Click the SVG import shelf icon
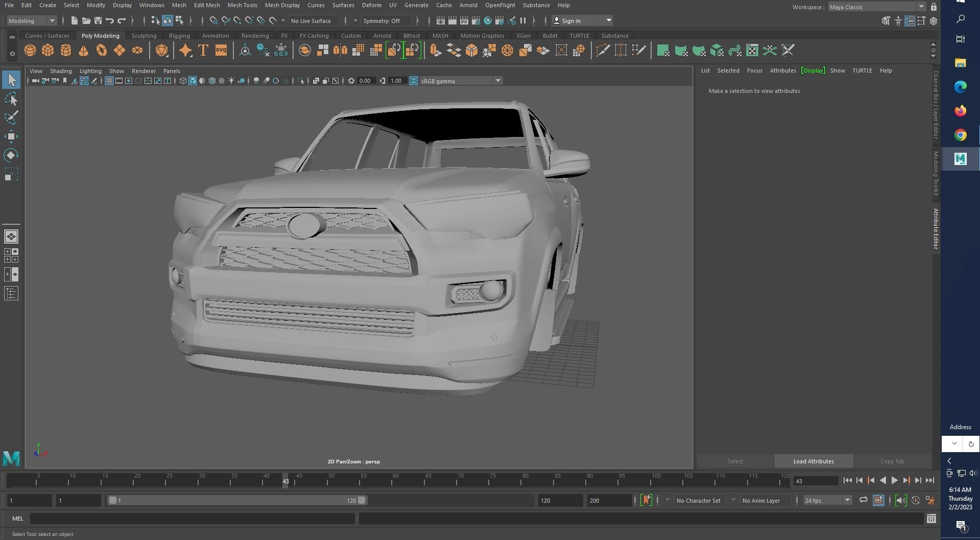 click(x=221, y=50)
